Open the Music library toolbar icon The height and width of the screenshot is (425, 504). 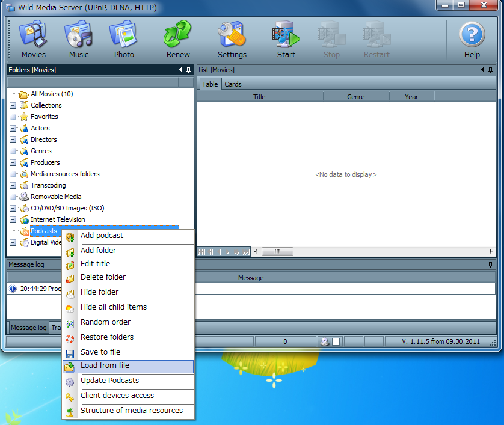click(79, 39)
